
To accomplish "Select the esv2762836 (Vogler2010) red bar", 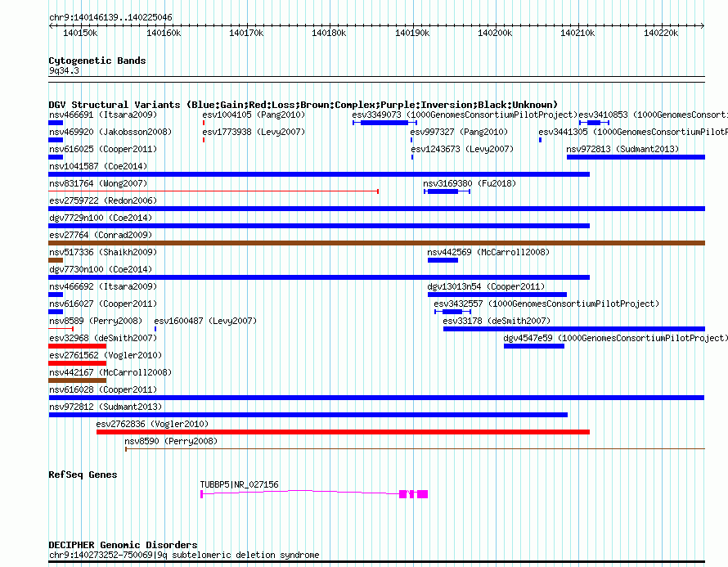I will 343,432.
